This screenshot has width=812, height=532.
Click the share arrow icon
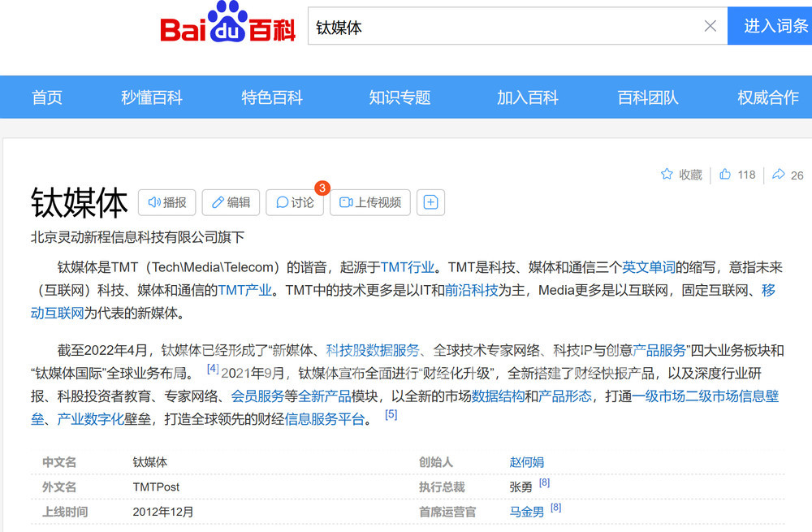pyautogui.click(x=778, y=175)
